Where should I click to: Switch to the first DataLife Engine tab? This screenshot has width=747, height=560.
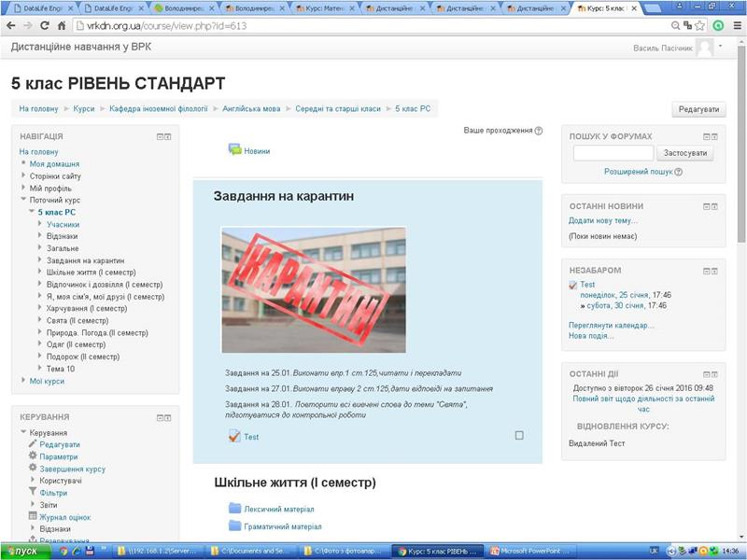(x=42, y=8)
